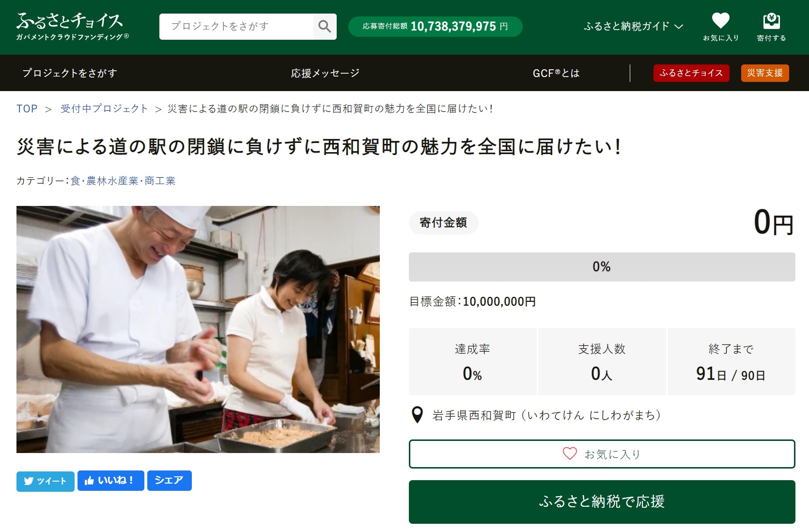
Task: Click the map pin location icon
Action: click(417, 415)
